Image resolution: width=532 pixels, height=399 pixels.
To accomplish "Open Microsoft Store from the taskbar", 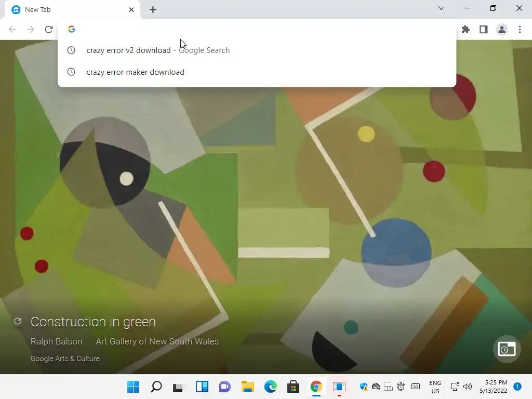I will pos(293,387).
